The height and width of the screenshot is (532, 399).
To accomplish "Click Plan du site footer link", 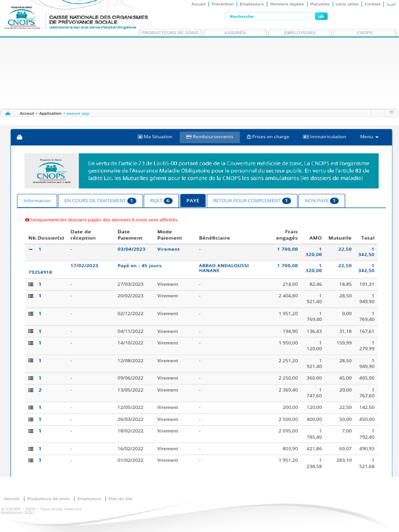I will 121,499.
